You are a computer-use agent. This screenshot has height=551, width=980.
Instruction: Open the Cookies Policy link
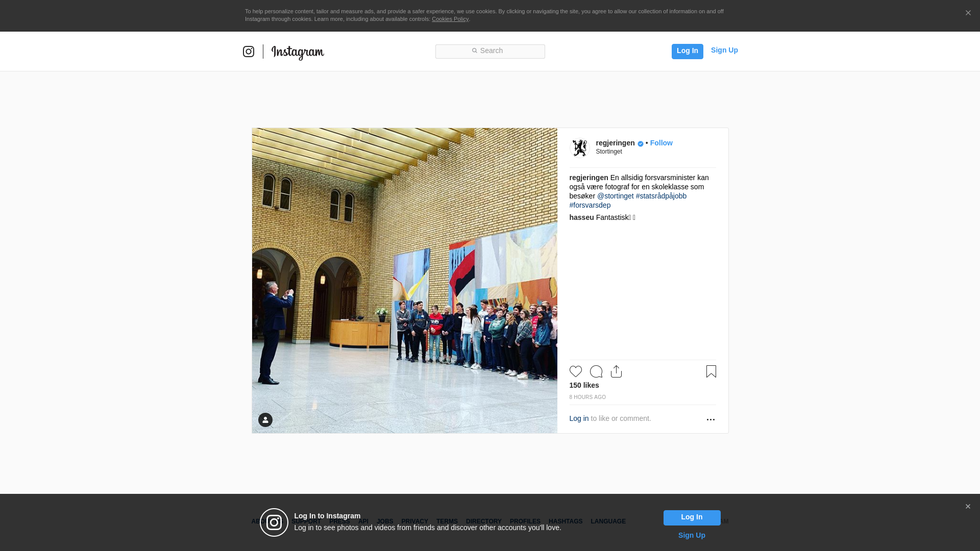coord(450,19)
